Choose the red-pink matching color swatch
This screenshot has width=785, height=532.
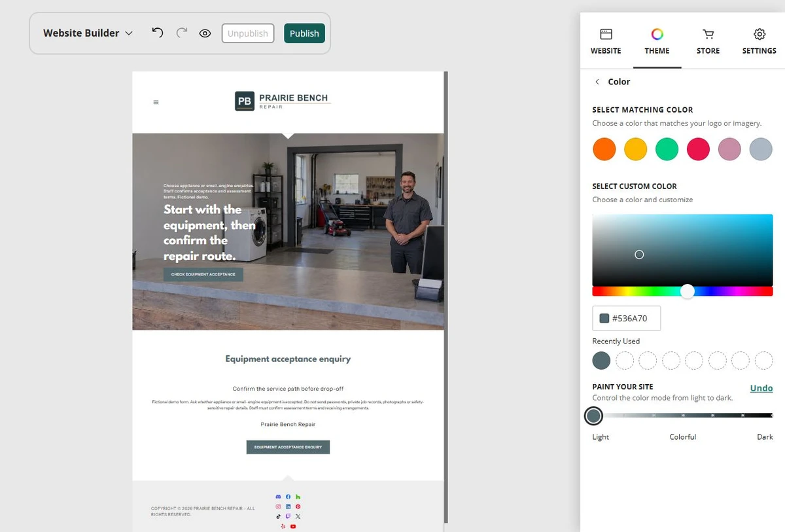pos(698,149)
